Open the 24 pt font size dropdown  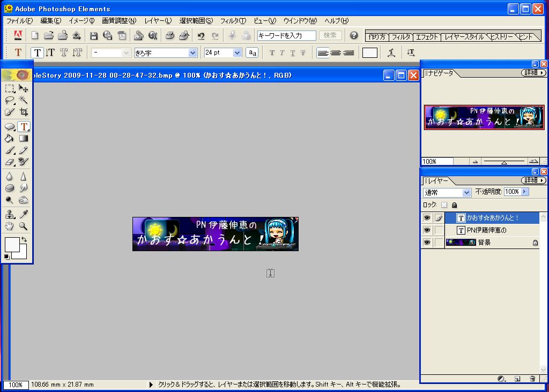point(237,53)
